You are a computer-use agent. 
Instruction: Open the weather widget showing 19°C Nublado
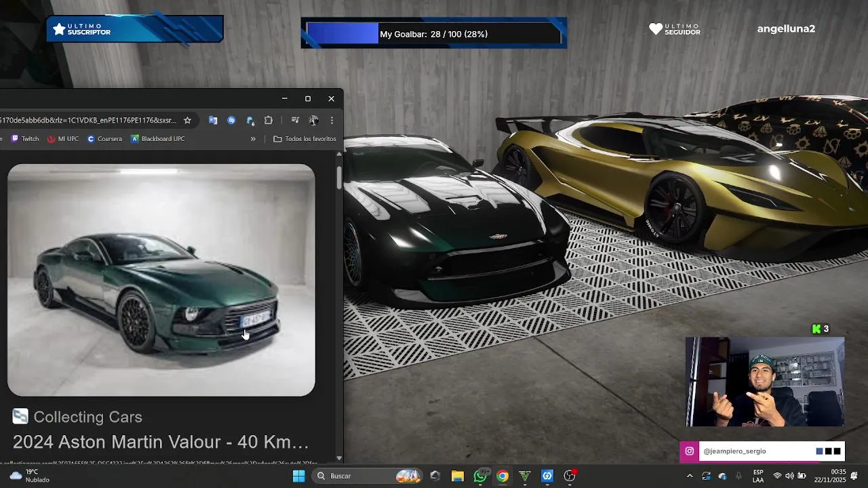click(x=31, y=476)
